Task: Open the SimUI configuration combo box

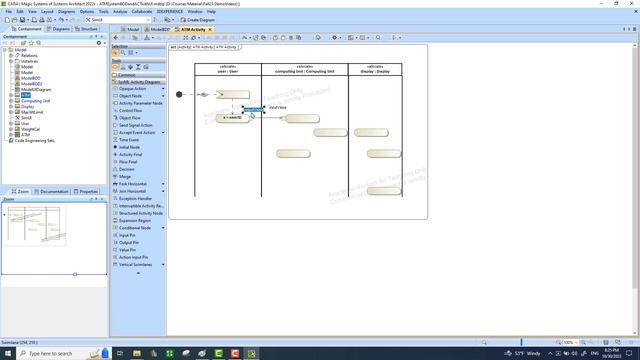Action: 118,20
